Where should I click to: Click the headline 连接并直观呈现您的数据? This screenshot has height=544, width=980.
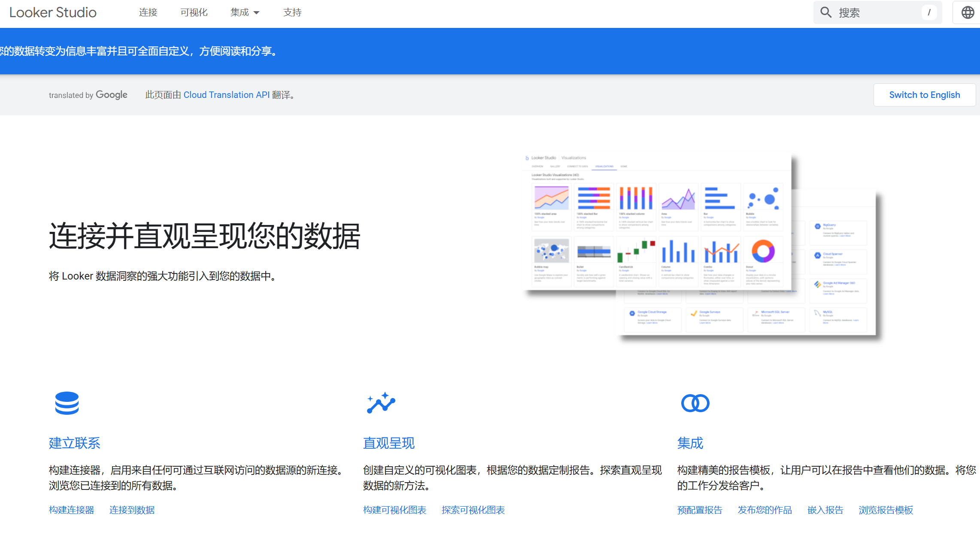point(205,236)
